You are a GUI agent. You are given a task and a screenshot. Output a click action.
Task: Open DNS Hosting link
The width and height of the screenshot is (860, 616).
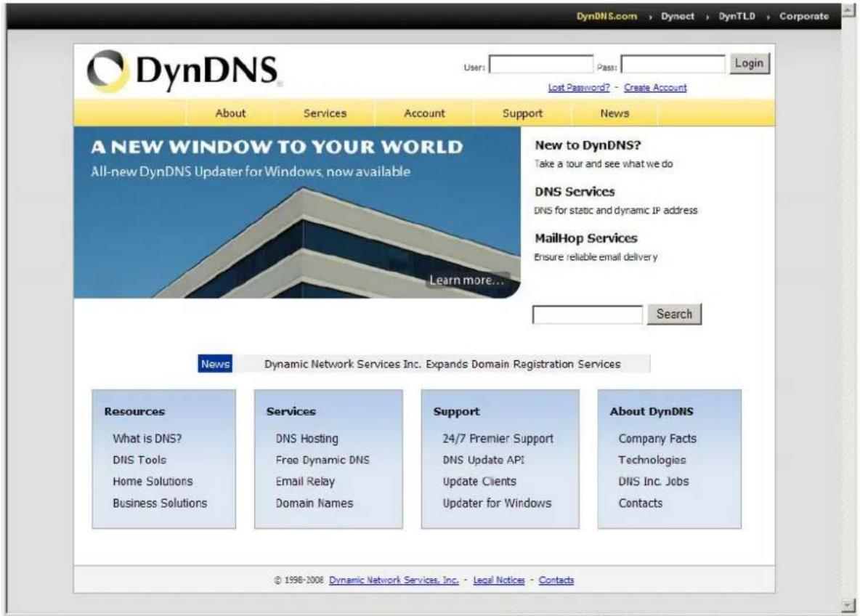pos(307,438)
